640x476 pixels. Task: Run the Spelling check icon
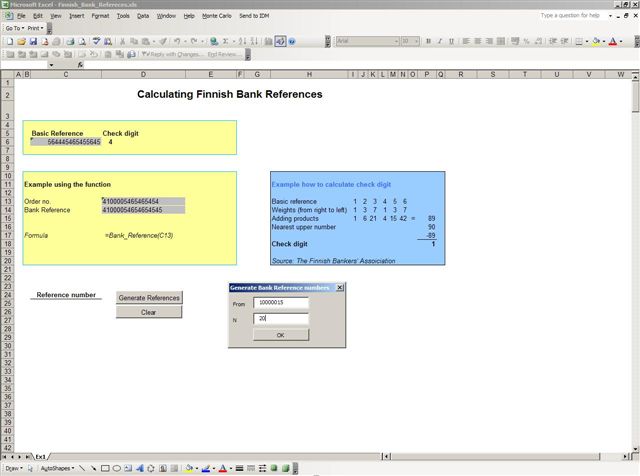[x=96, y=41]
